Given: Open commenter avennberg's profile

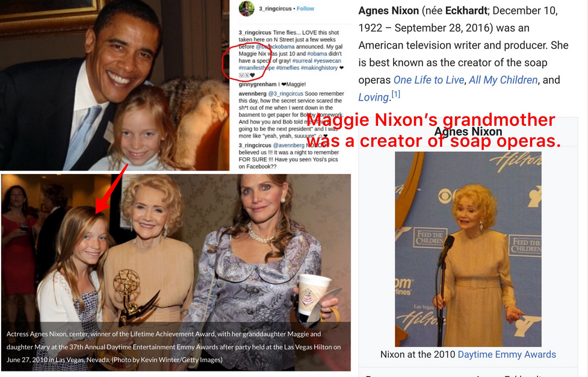Looking at the screenshot, I should (252, 94).
